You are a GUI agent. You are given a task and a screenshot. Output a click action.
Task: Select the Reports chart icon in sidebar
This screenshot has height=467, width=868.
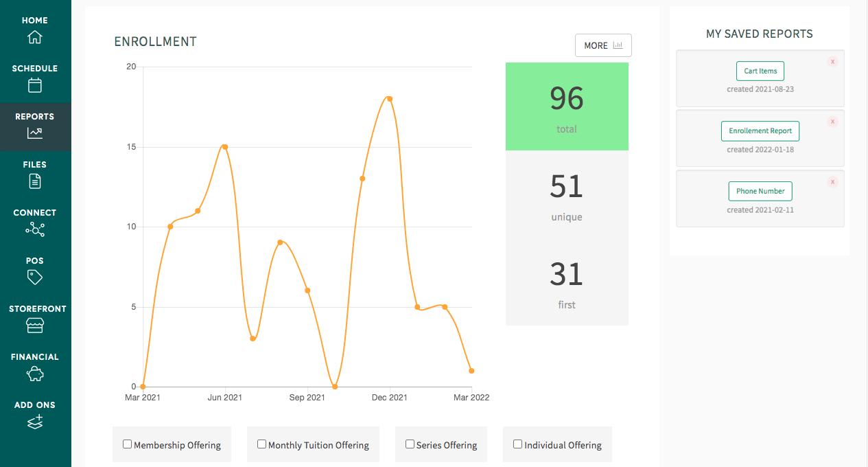[35, 133]
